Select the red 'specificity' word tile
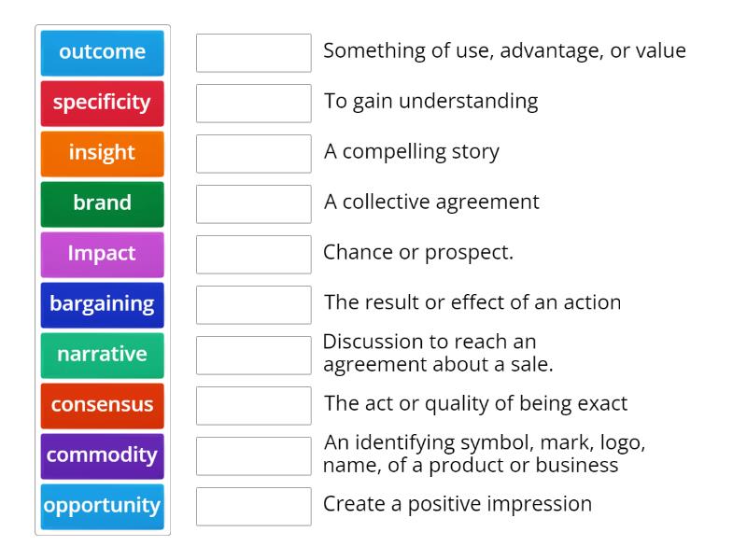 pos(102,103)
